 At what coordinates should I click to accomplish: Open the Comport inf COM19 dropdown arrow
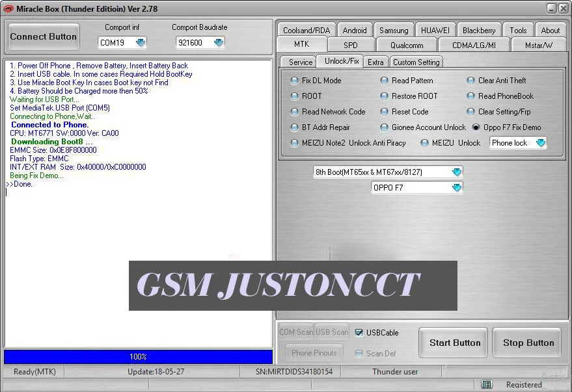point(141,43)
